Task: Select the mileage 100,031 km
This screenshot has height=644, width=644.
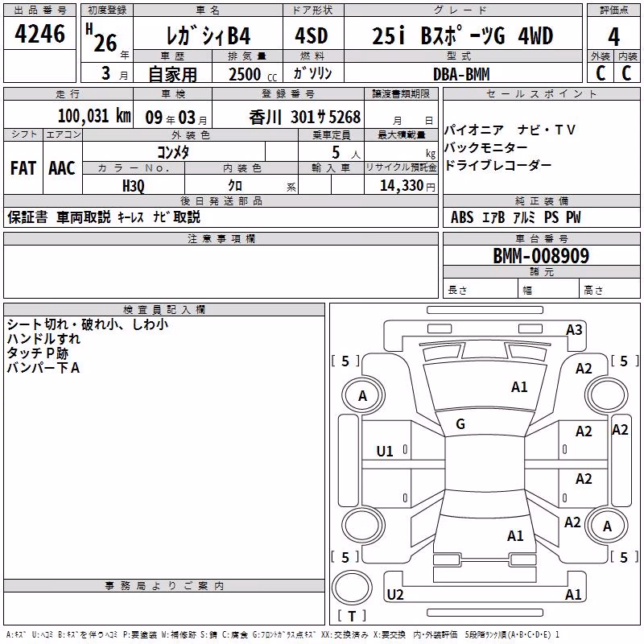Action: click(94, 116)
